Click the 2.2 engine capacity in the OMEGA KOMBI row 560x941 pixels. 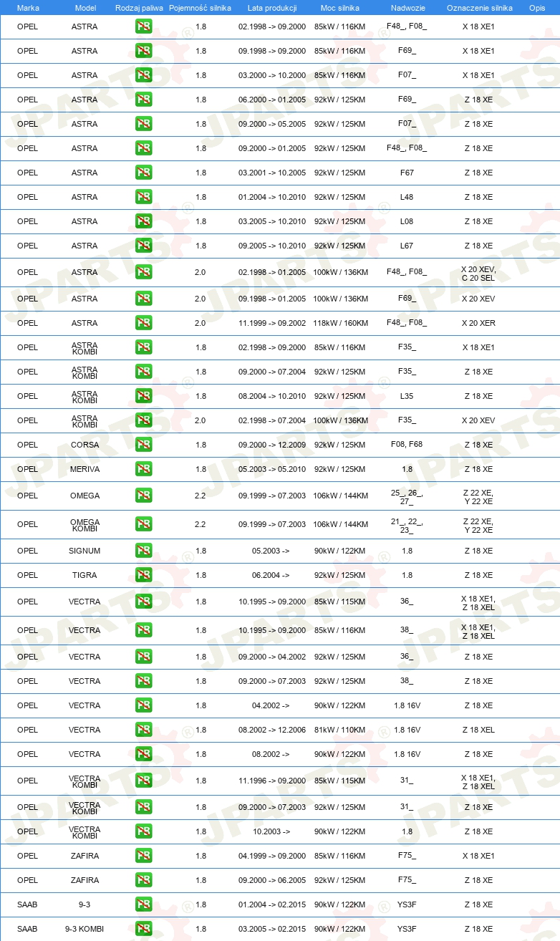(201, 524)
